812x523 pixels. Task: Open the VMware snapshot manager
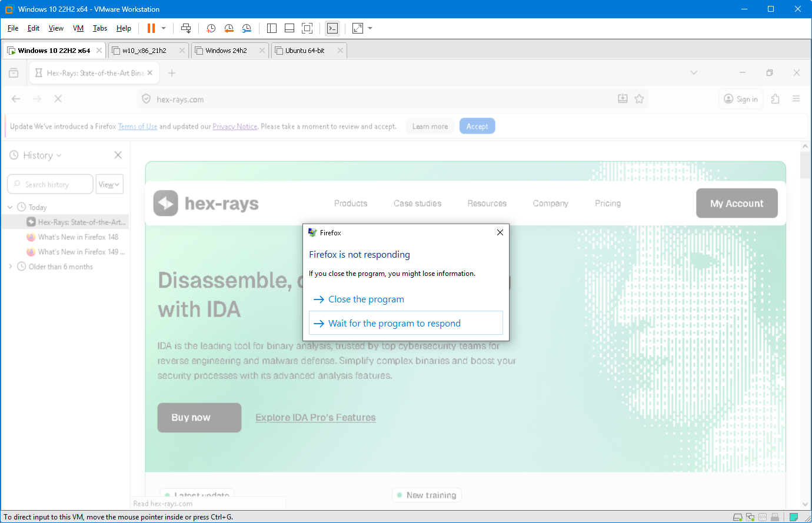pyautogui.click(x=247, y=28)
